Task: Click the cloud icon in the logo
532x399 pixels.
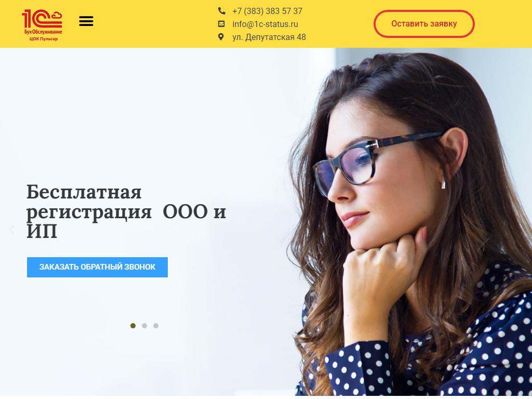Action: (56, 15)
